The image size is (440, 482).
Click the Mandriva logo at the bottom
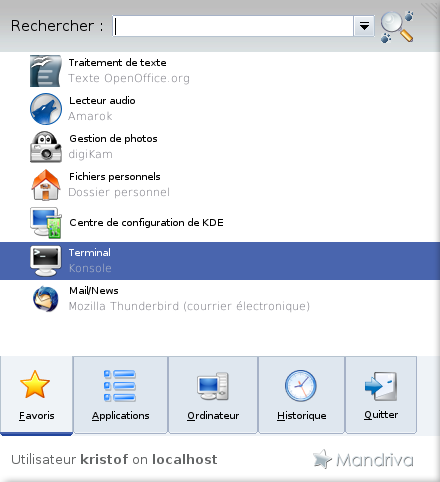coord(363,459)
